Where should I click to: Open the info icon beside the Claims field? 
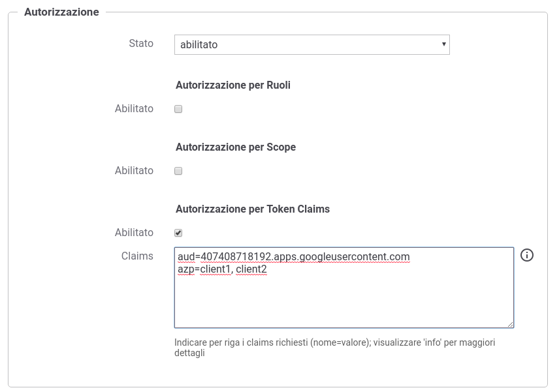click(526, 255)
